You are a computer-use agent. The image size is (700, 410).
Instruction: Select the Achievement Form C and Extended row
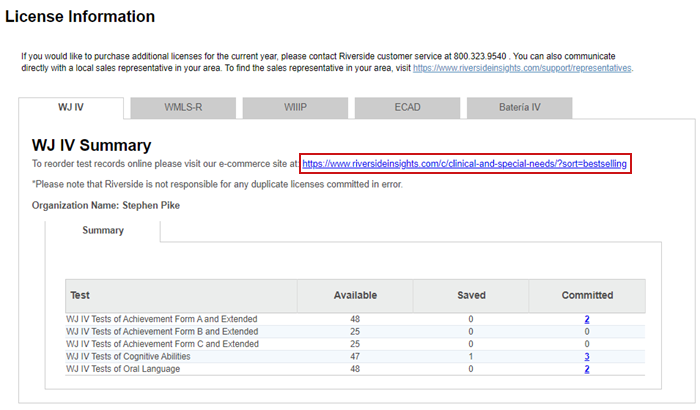(162, 344)
